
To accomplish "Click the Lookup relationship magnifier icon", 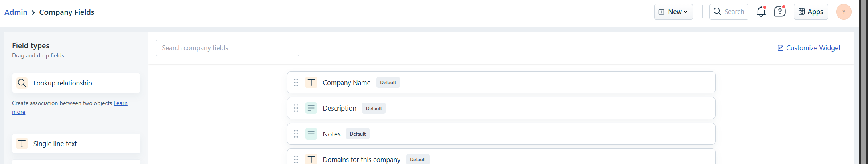I will (x=22, y=83).
